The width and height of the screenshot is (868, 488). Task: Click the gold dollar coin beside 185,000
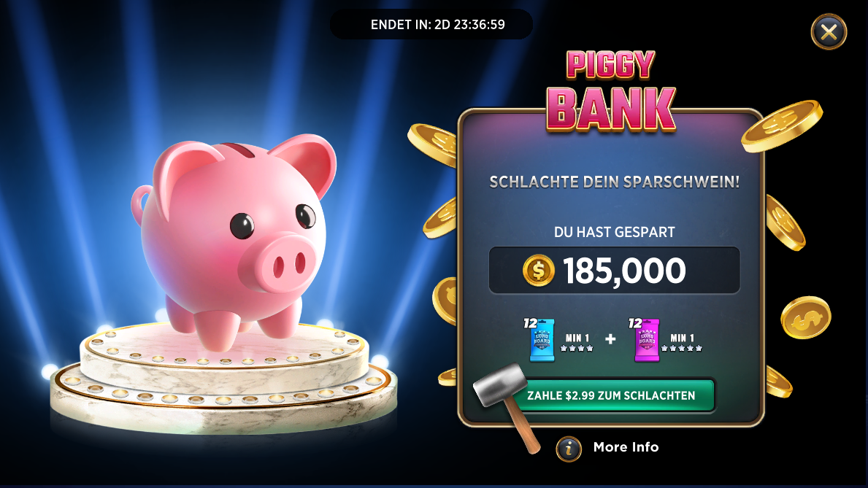539,271
